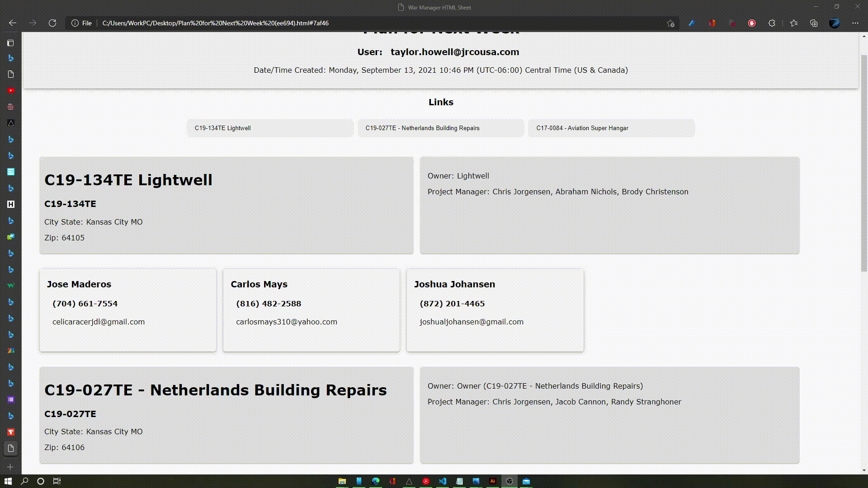This screenshot has height=488, width=868.
Task: Reload the current page
Action: click(52, 23)
